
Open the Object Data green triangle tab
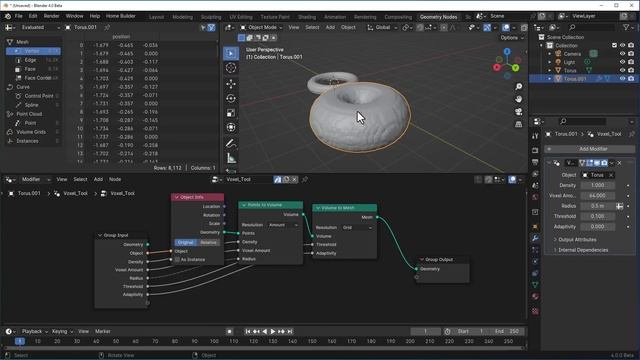point(535,285)
